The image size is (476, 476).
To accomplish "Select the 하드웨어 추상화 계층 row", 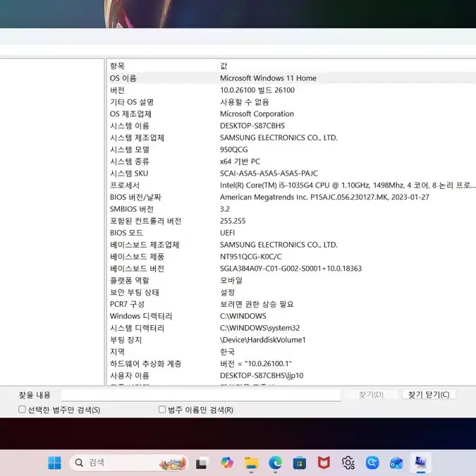I will [x=291, y=364].
